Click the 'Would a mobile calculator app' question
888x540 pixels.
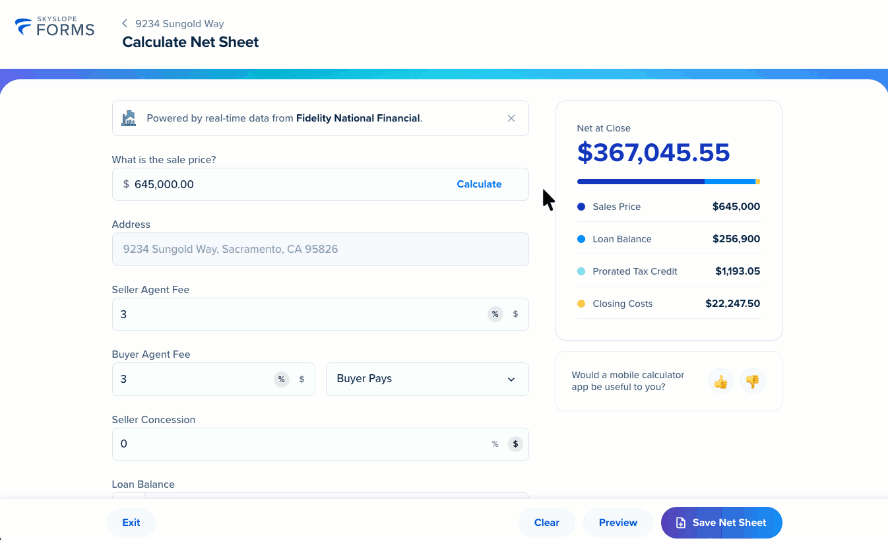[x=627, y=381]
